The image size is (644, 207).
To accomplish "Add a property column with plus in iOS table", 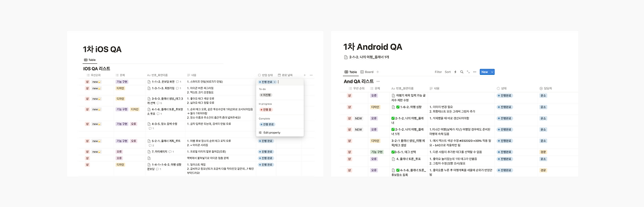I will coord(304,75).
